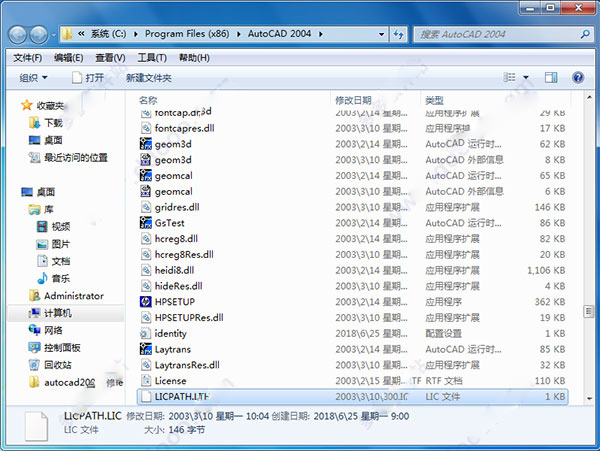Click the Forward navigation arrow
The height and width of the screenshot is (451, 600).
(x=39, y=35)
